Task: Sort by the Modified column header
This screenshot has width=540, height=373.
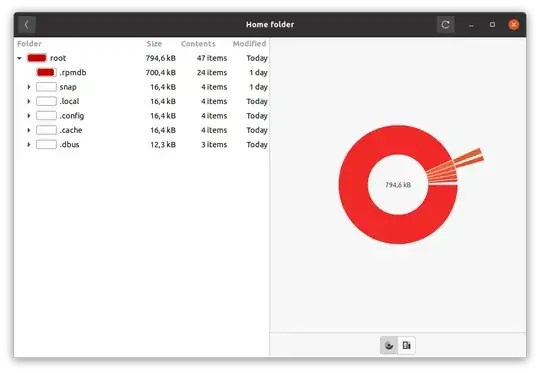Action: pos(249,44)
